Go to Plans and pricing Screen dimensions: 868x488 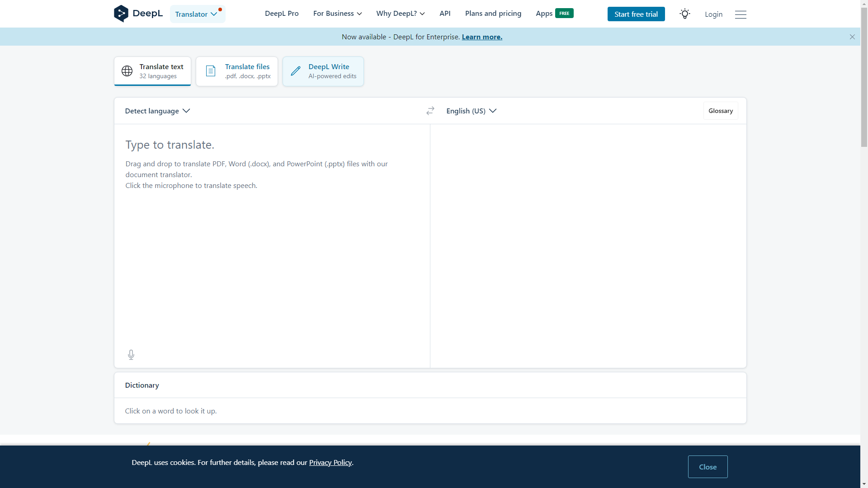click(493, 14)
